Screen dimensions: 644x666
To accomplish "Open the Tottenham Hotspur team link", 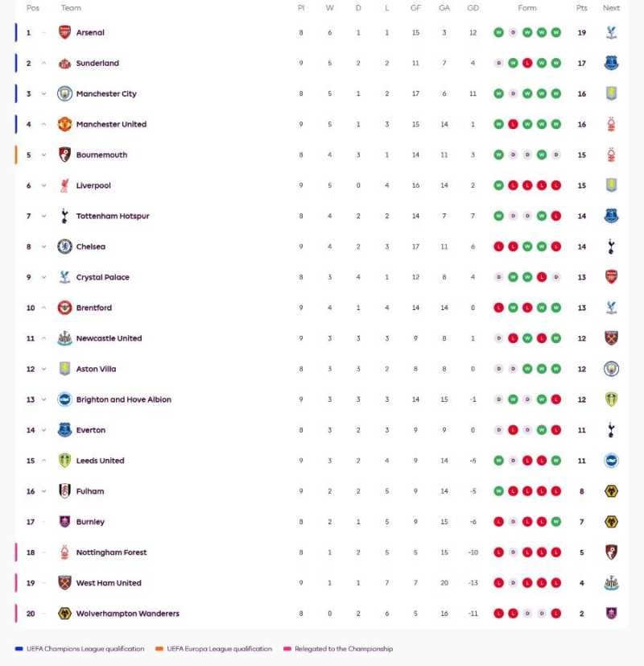I will coord(113,216).
